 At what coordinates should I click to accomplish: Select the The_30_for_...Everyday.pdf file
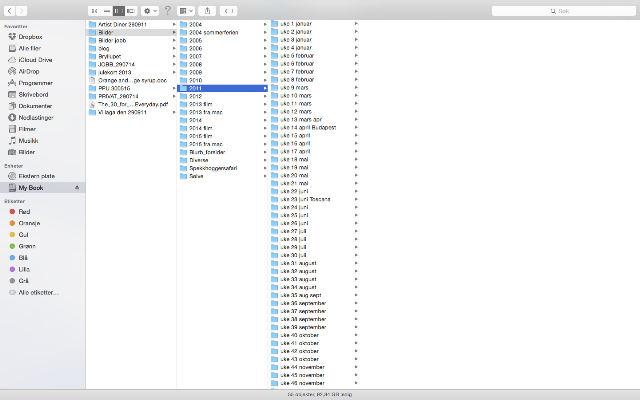click(x=132, y=104)
